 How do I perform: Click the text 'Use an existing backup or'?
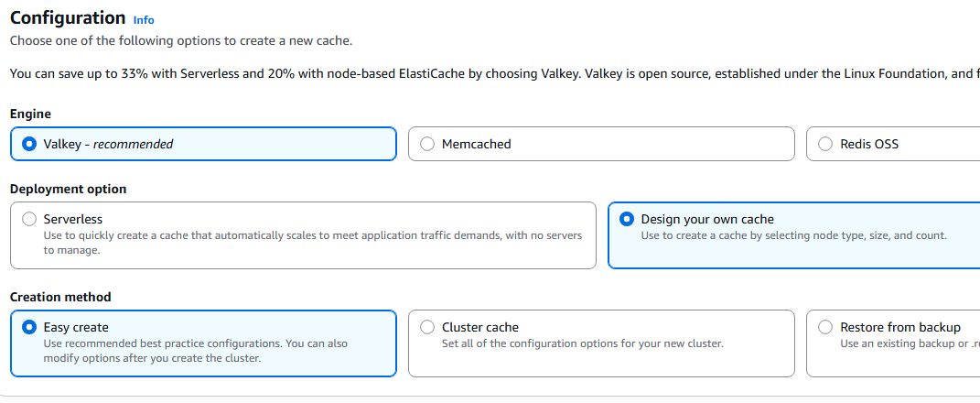[x=910, y=343]
